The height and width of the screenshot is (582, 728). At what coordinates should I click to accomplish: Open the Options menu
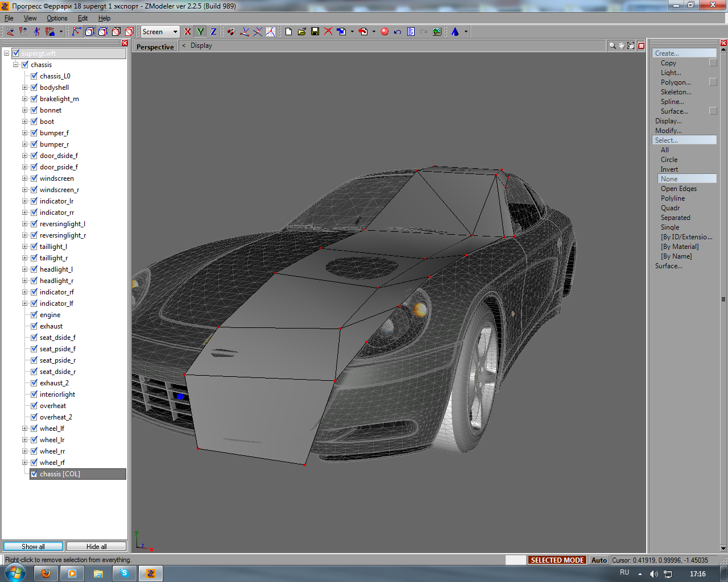click(57, 18)
